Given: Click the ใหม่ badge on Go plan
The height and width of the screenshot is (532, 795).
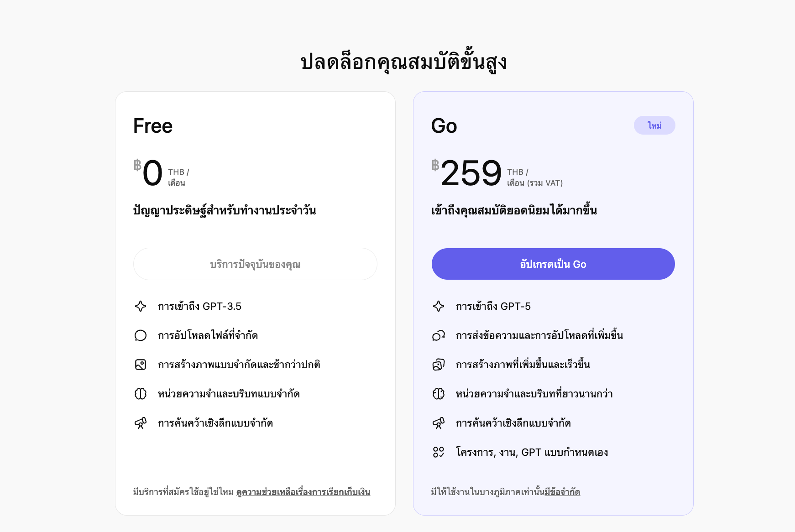Looking at the screenshot, I should point(654,125).
